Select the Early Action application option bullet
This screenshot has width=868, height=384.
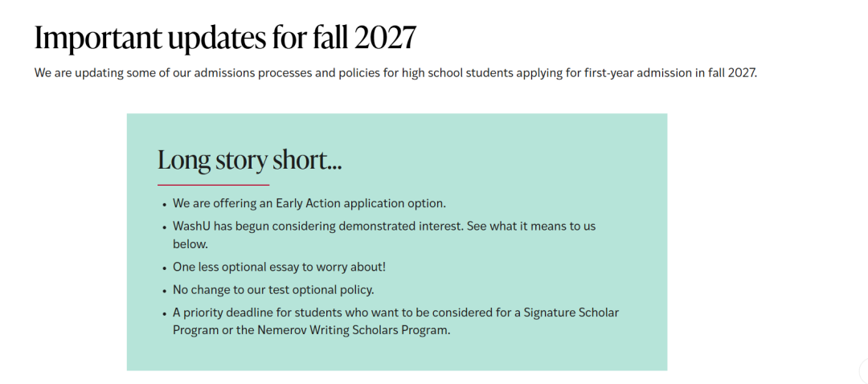click(309, 203)
